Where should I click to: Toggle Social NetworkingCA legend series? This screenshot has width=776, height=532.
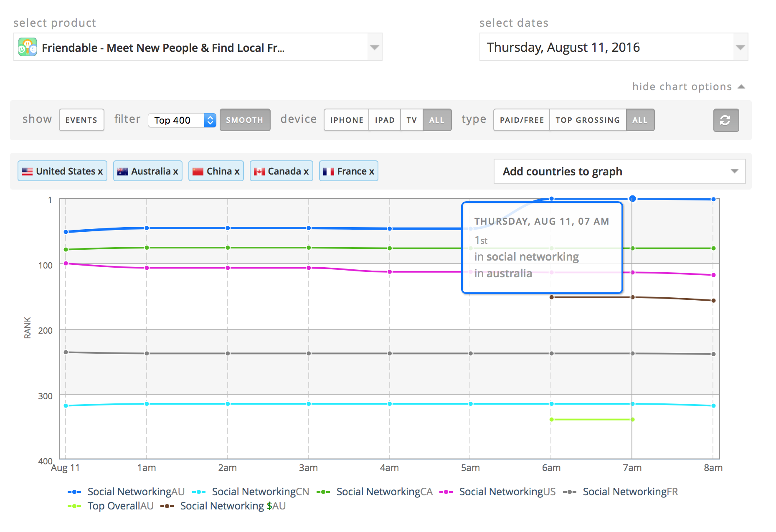(375, 492)
